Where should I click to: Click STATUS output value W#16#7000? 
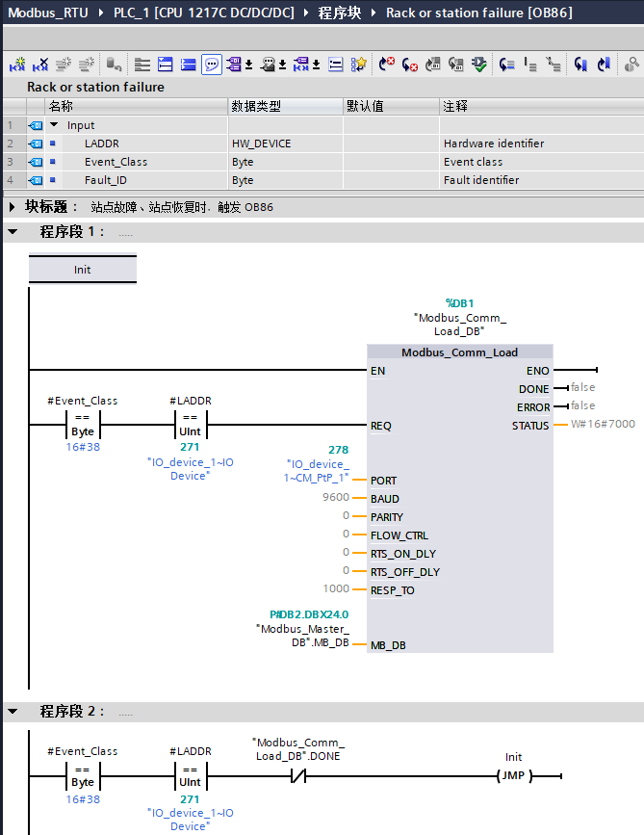coord(603,424)
